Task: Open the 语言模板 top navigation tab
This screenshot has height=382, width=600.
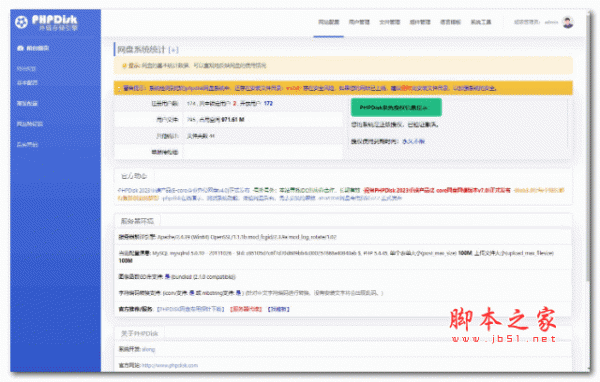Action: click(x=450, y=22)
